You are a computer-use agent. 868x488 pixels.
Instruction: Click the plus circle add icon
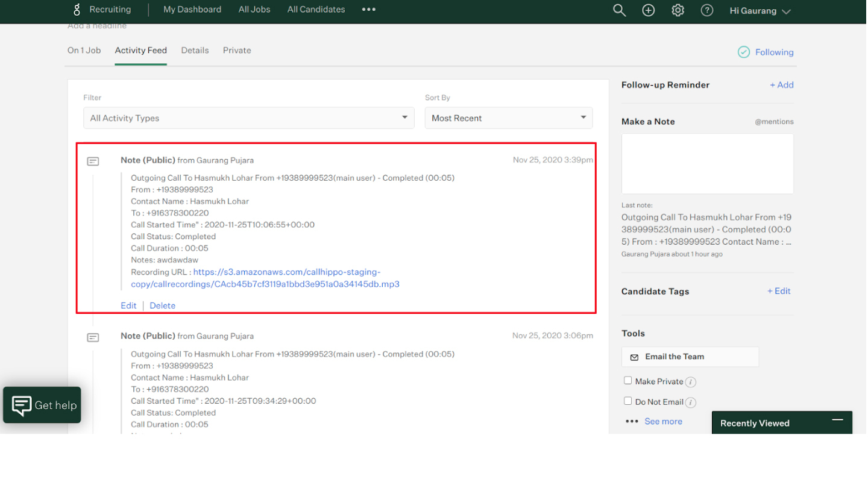[x=649, y=10]
